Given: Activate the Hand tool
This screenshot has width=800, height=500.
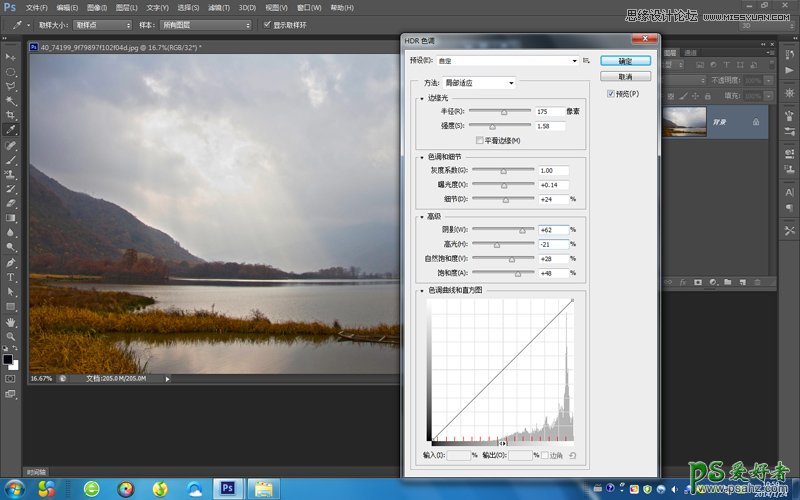Looking at the screenshot, I should click(x=11, y=322).
